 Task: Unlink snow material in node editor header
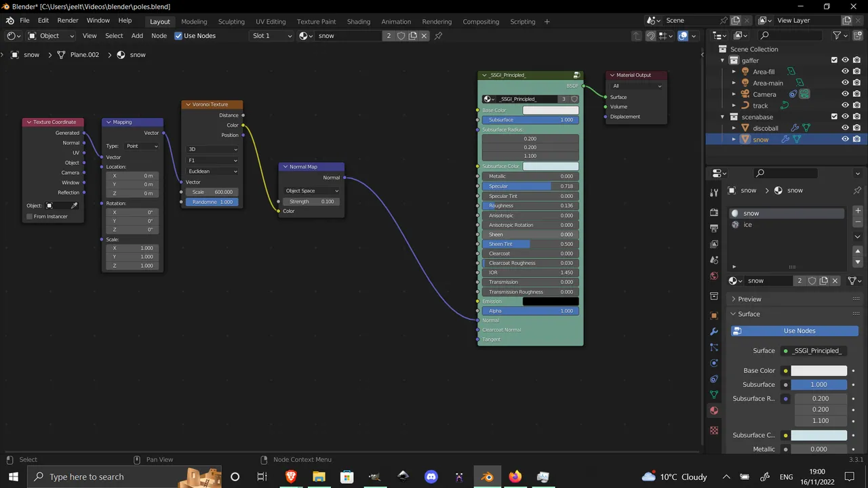pyautogui.click(x=425, y=36)
